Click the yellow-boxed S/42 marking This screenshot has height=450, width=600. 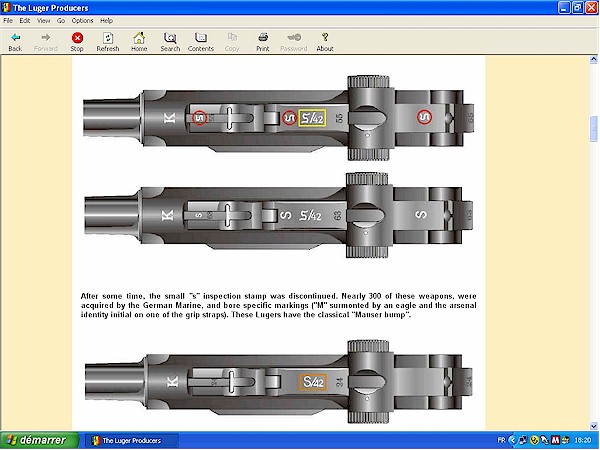(x=312, y=118)
